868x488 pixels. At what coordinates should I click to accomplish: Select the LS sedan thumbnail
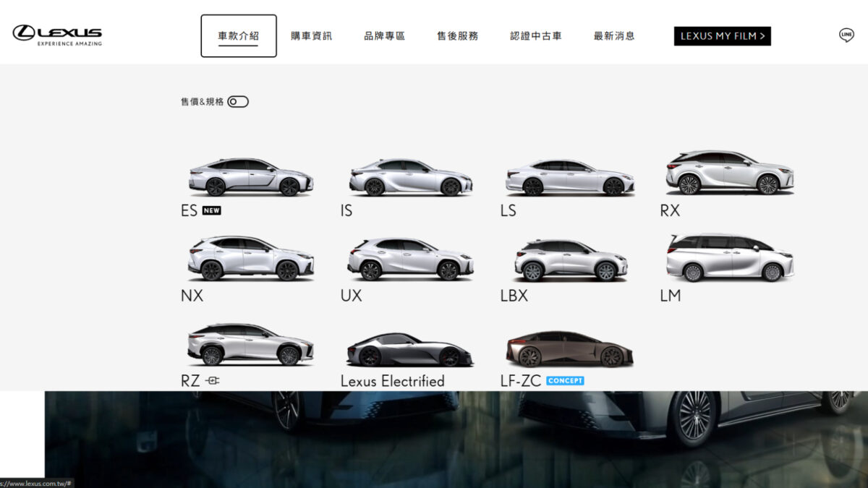click(570, 177)
